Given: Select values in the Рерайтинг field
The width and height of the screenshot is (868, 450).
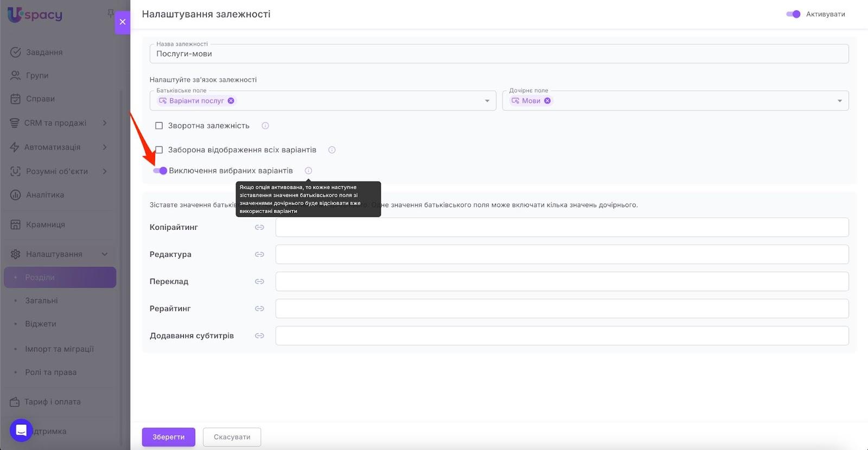Looking at the screenshot, I should coord(562,308).
